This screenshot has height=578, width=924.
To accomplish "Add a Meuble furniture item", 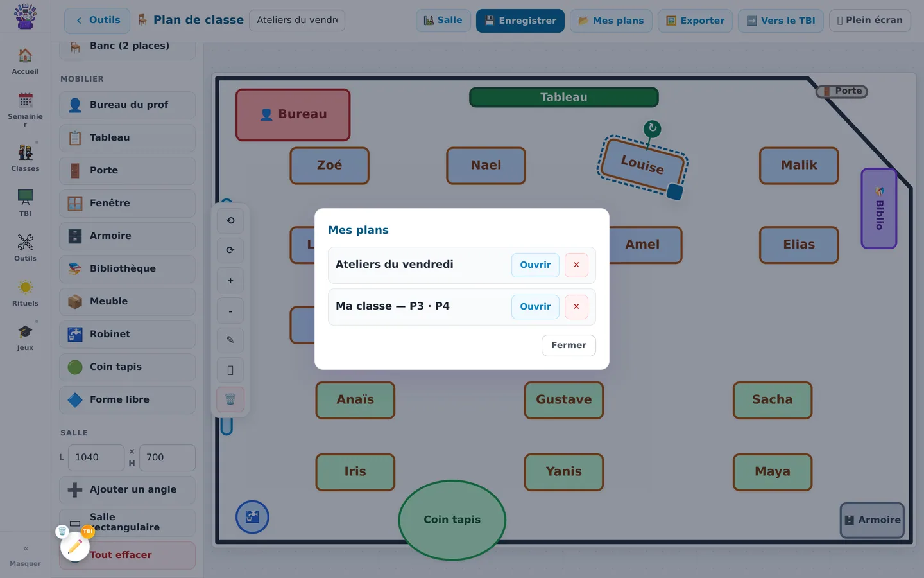I will pyautogui.click(x=127, y=301).
